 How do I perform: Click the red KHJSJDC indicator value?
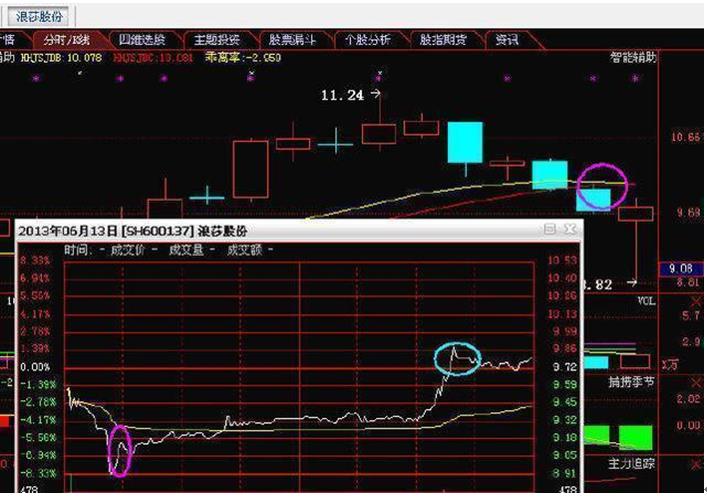point(153,58)
